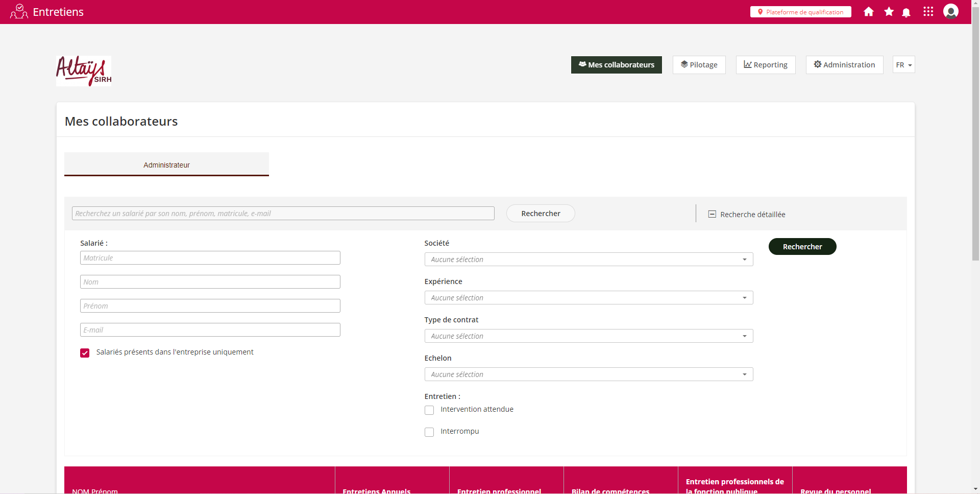
Task: Expand the Société dropdown
Action: click(x=589, y=260)
